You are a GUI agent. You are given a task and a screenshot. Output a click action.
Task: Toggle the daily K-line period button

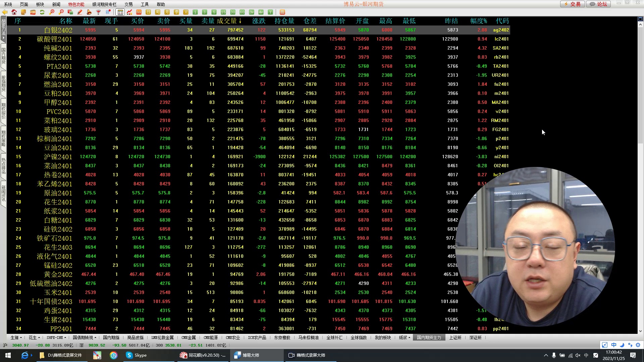[148, 12]
